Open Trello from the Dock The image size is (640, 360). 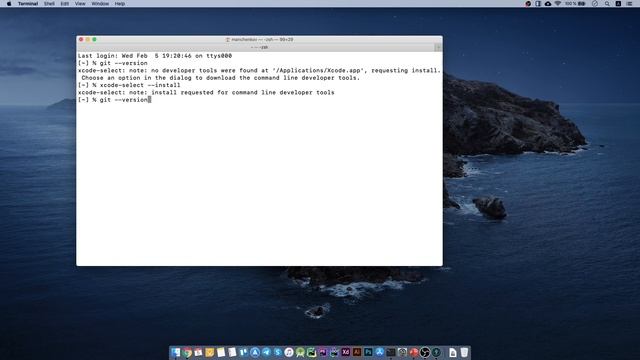click(243, 352)
